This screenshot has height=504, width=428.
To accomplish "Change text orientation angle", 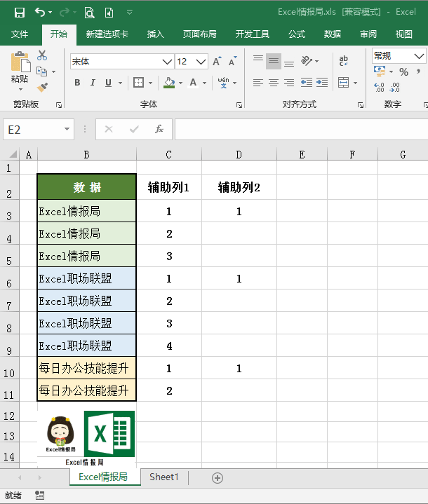I will [307, 61].
